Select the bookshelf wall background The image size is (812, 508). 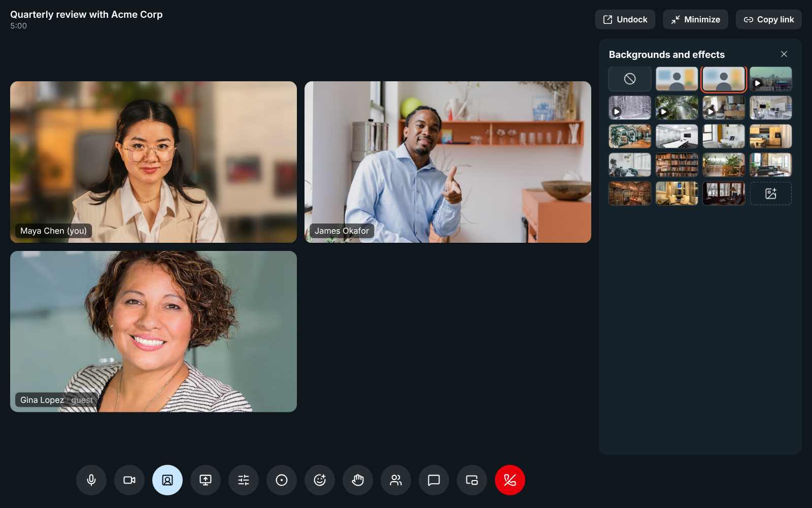pos(677,165)
